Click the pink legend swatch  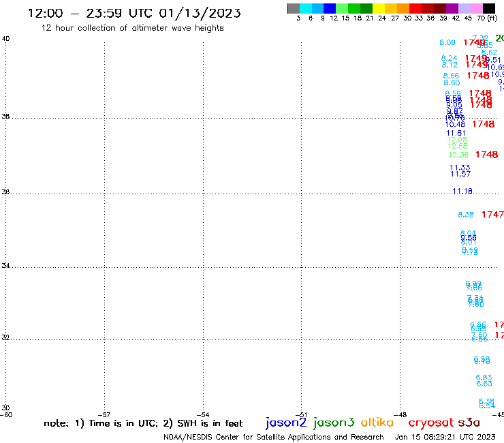(x=477, y=8)
